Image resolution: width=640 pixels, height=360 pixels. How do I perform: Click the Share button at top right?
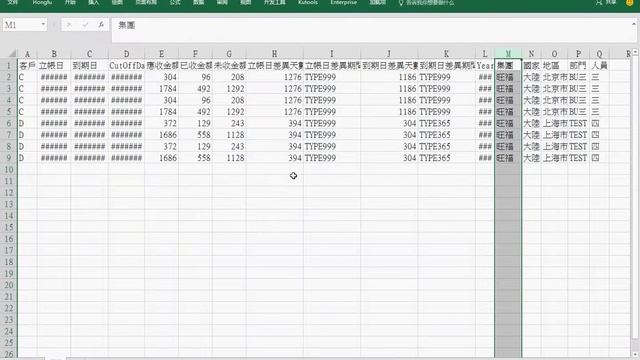coord(606,2)
